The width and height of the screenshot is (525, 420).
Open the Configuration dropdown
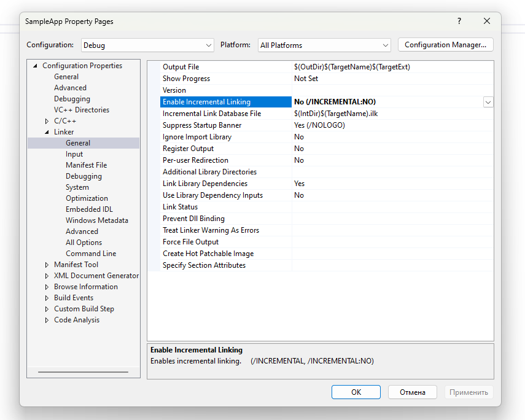point(147,45)
